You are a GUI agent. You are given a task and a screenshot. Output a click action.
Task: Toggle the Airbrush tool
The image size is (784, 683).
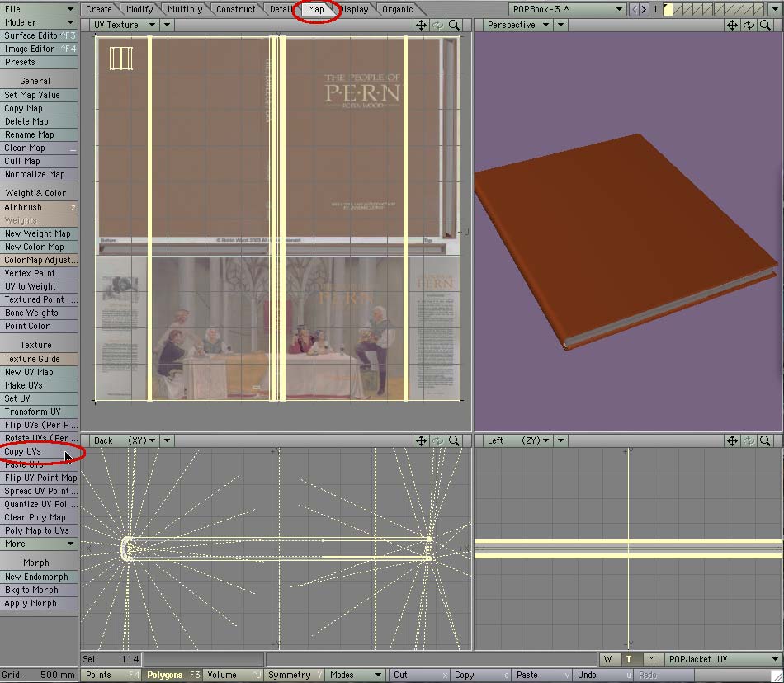pyautogui.click(x=39, y=207)
